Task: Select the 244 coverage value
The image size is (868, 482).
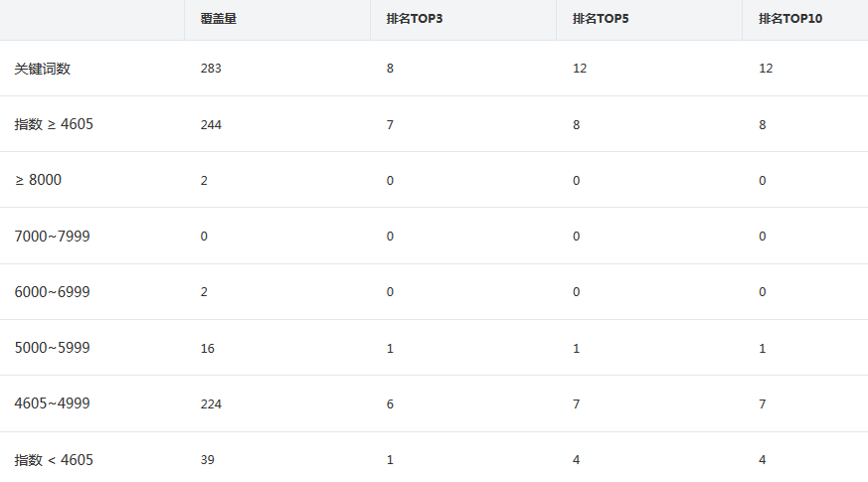Action: pos(211,125)
